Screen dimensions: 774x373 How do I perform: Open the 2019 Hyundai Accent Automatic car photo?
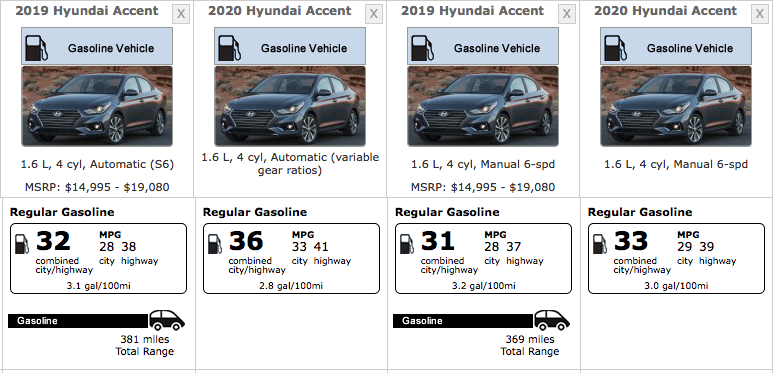[97, 106]
